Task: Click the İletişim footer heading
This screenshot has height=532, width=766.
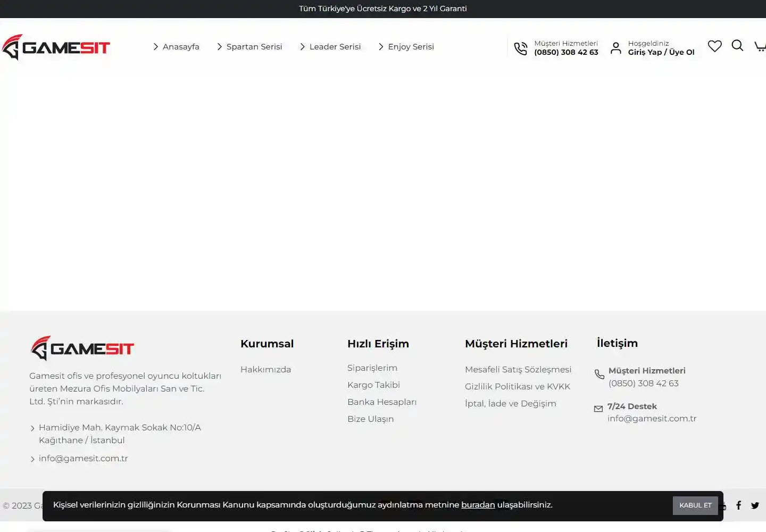Action: point(617,343)
